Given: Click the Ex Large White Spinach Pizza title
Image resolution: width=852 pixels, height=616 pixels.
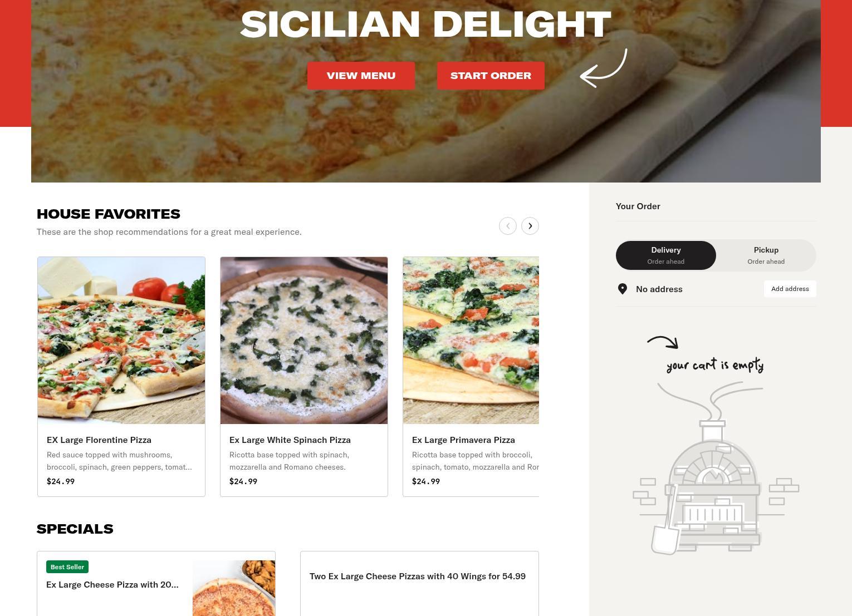Looking at the screenshot, I should 290,440.
